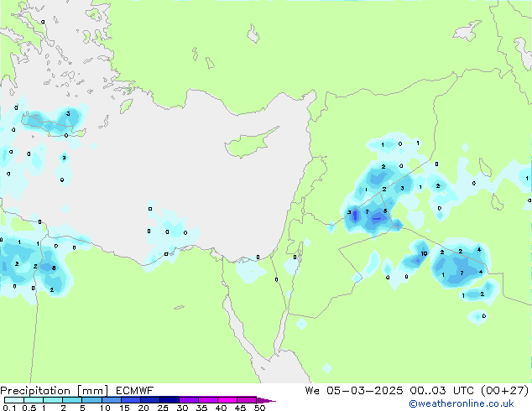Select the 0.5–1 mm legend color swatch

(34, 400)
